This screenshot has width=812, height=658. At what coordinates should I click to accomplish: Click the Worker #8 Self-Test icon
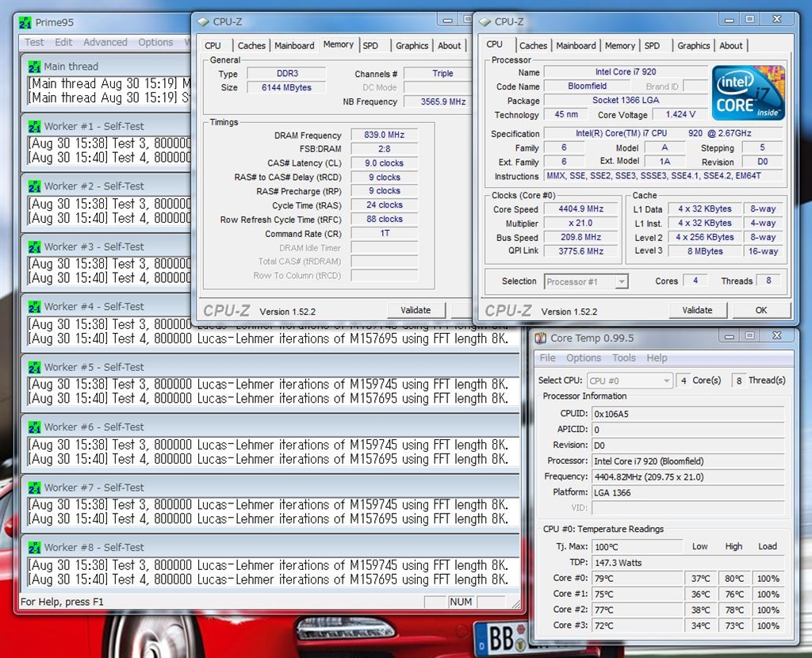(x=34, y=548)
